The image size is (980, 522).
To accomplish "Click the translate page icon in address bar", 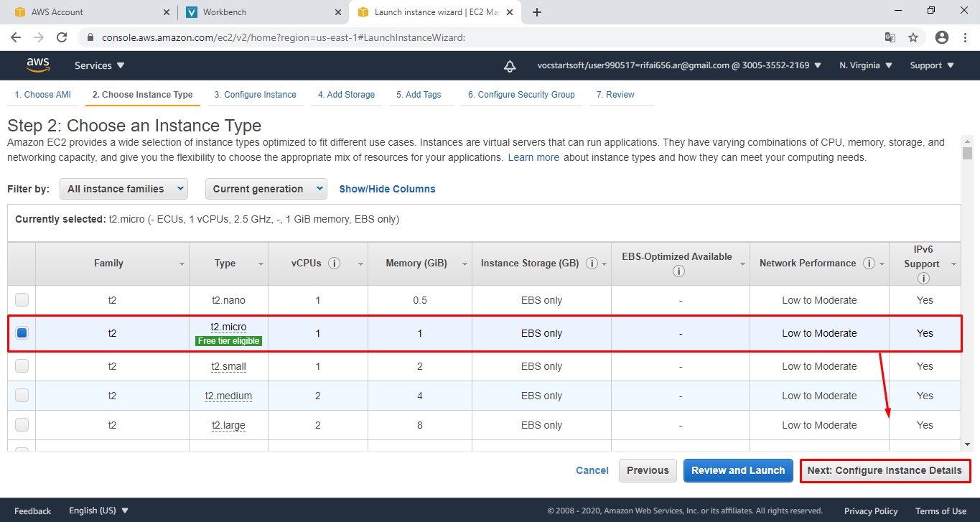I will [x=890, y=37].
